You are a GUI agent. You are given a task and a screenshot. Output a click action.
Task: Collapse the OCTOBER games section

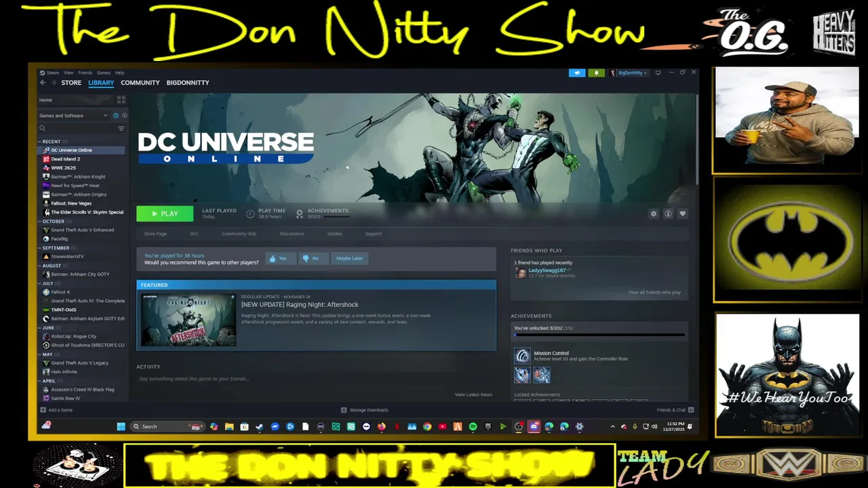pos(39,222)
